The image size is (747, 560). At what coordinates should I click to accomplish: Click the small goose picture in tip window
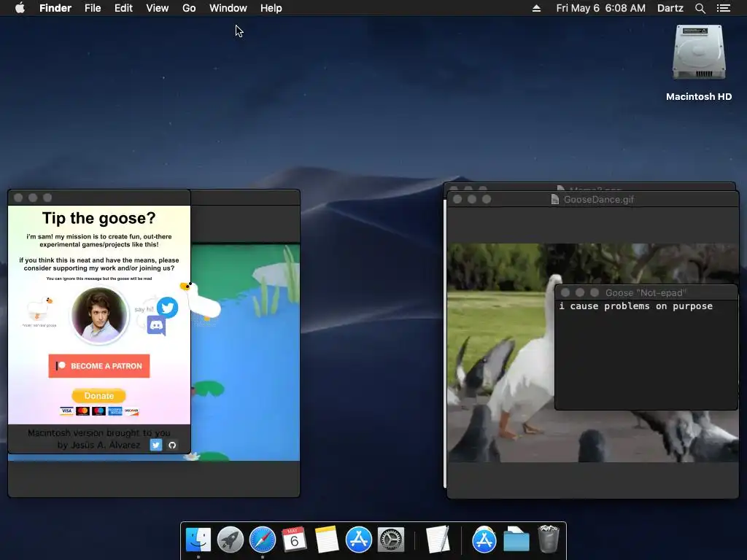[x=39, y=309]
